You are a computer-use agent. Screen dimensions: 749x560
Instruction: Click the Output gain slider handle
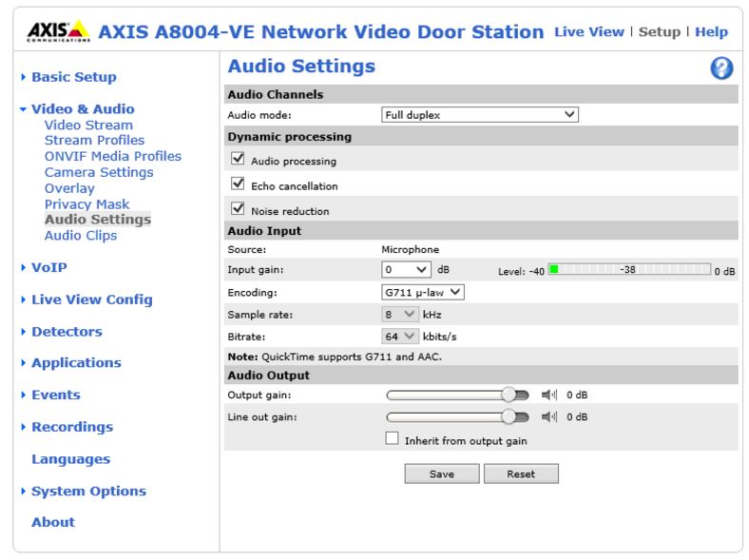pos(513,394)
